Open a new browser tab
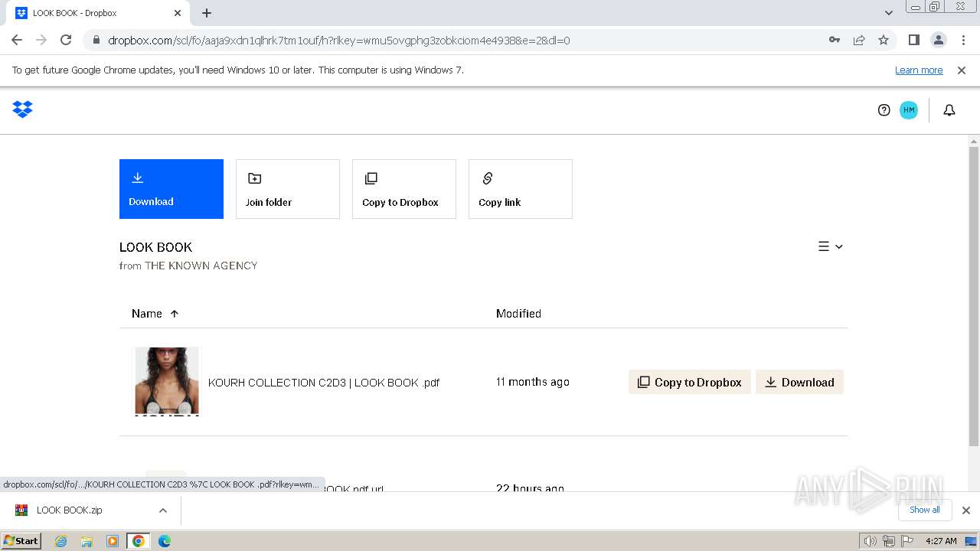 tap(207, 13)
